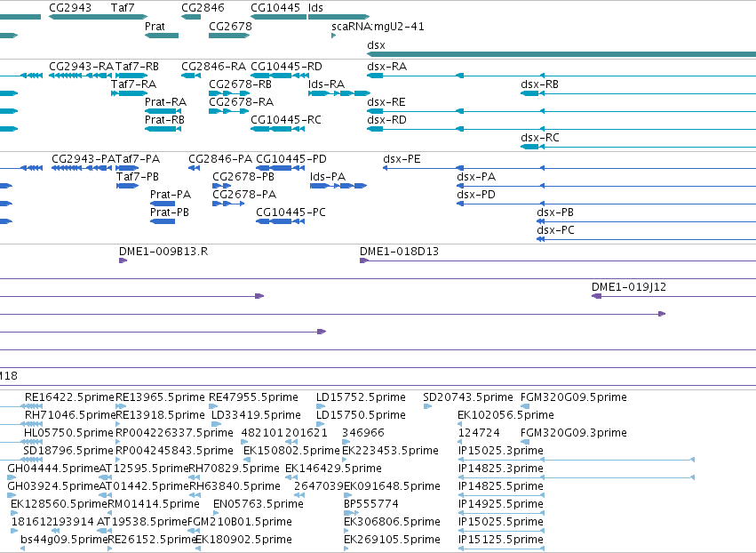Viewport: 756px width, 553px height.
Task: Select the LD33419.5prime EST label
Action: click(256, 415)
